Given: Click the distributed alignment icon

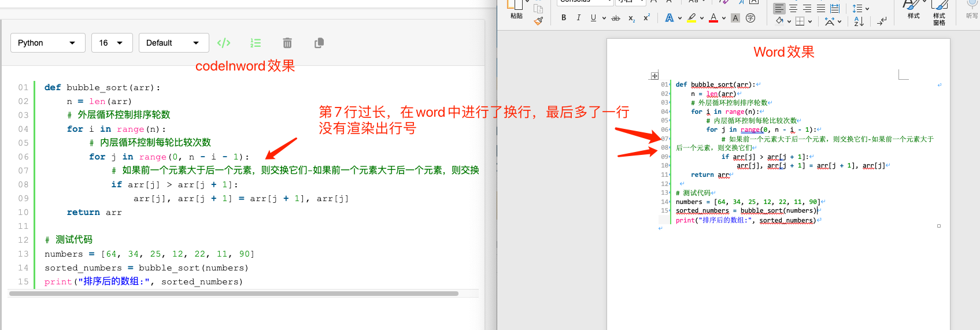Looking at the screenshot, I should click(x=835, y=9).
